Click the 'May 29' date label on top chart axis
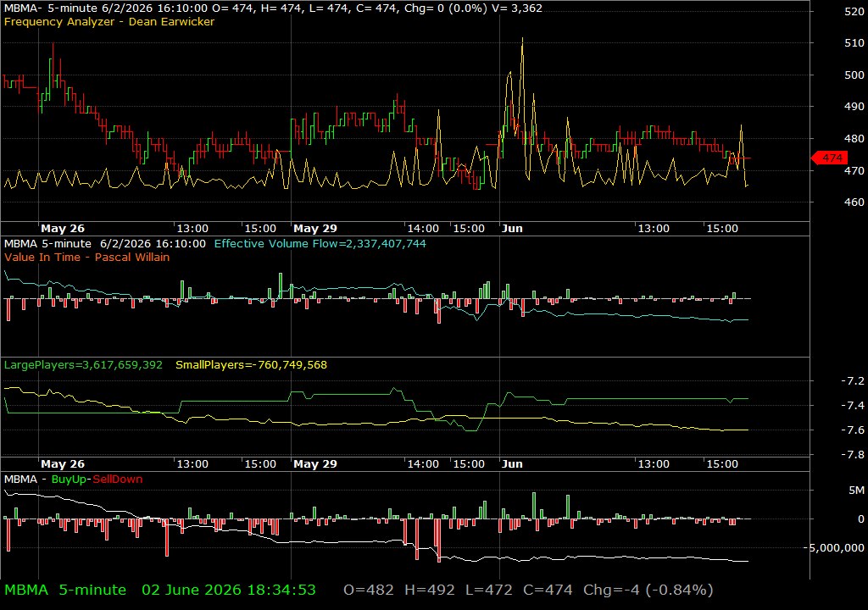 tap(315, 229)
